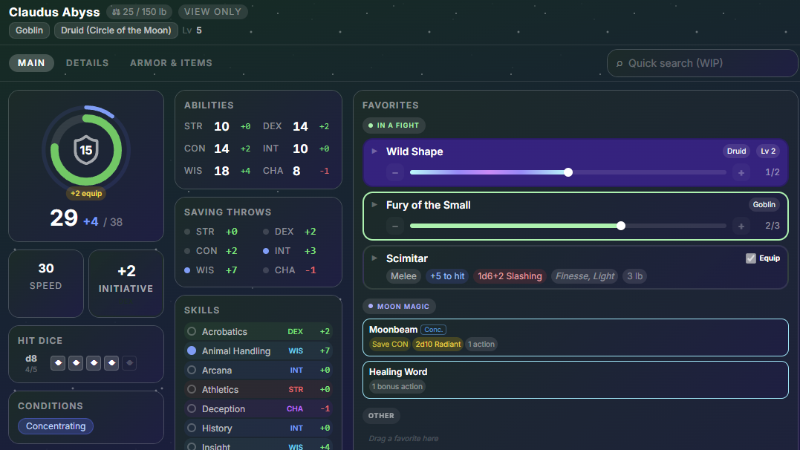Focus the Quick search (WIP) field
800x450 pixels.
(703, 63)
